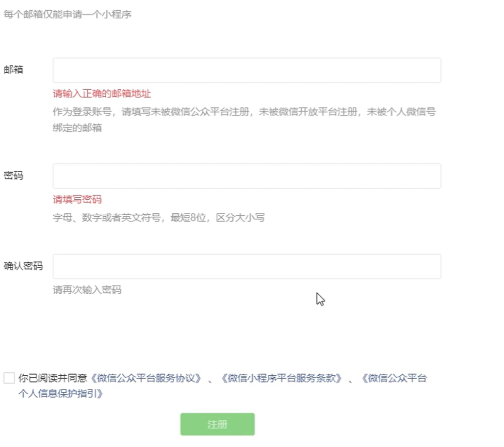
Task: Select the 确认密码 confirm password field
Action: [247, 266]
